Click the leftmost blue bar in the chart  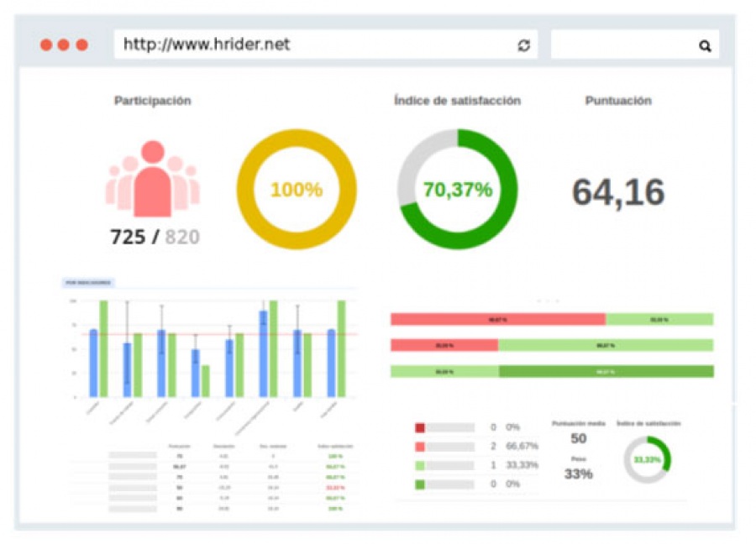(93, 364)
